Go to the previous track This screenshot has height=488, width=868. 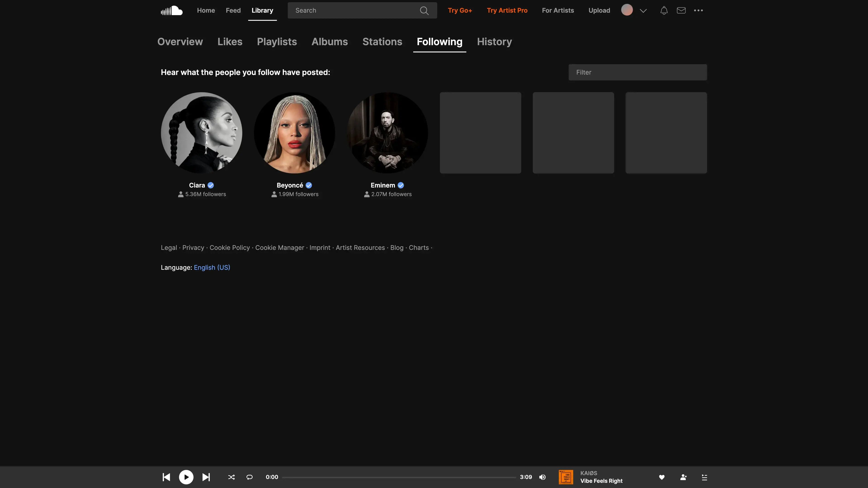[x=166, y=477]
